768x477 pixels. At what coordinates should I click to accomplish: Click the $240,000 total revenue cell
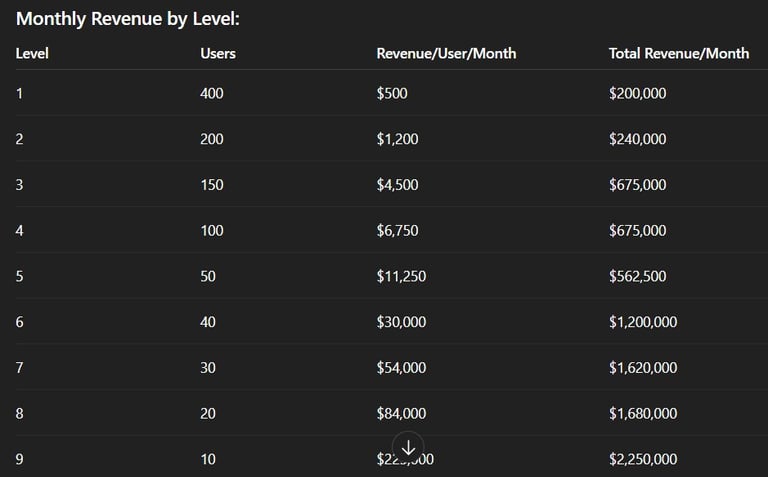637,139
